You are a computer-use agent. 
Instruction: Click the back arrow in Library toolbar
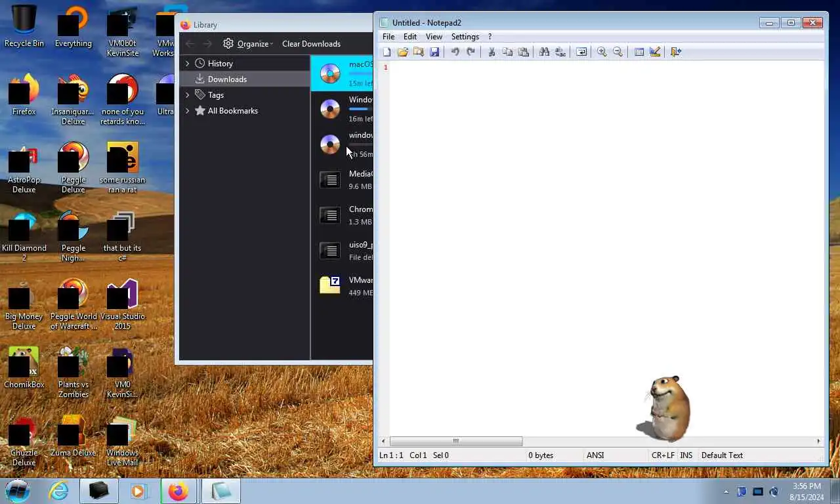click(x=190, y=44)
